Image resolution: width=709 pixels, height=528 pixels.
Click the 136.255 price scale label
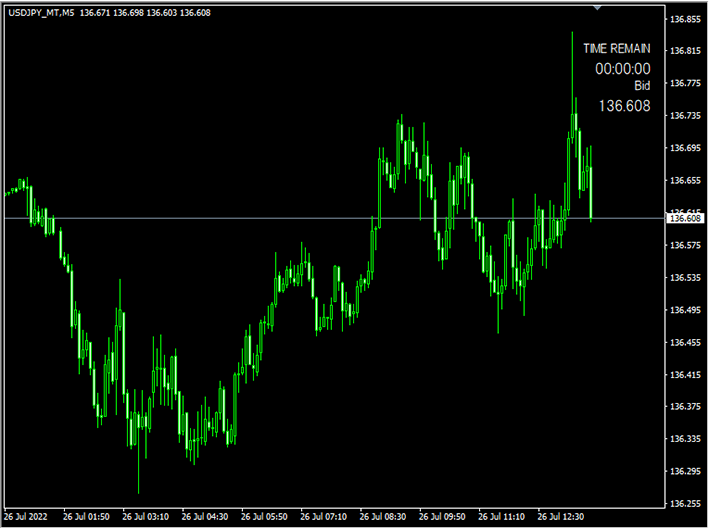tap(685, 504)
